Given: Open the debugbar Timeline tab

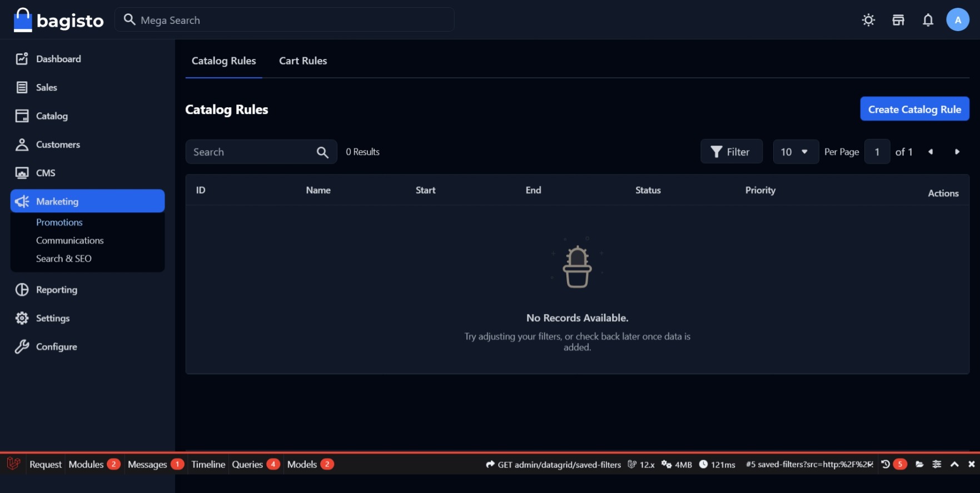Looking at the screenshot, I should (x=208, y=464).
